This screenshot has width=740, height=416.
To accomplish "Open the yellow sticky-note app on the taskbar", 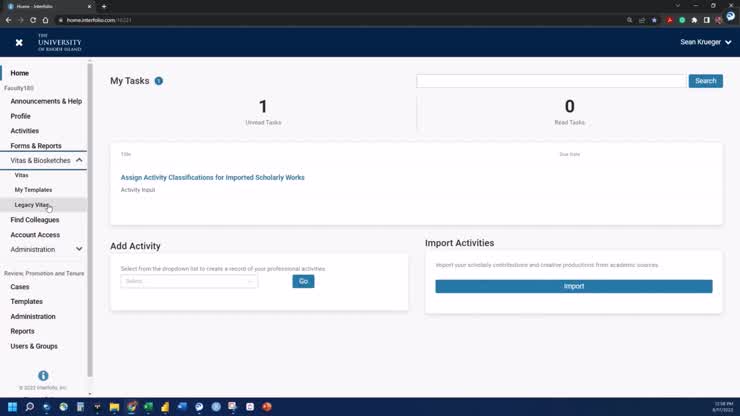I will tap(165, 407).
